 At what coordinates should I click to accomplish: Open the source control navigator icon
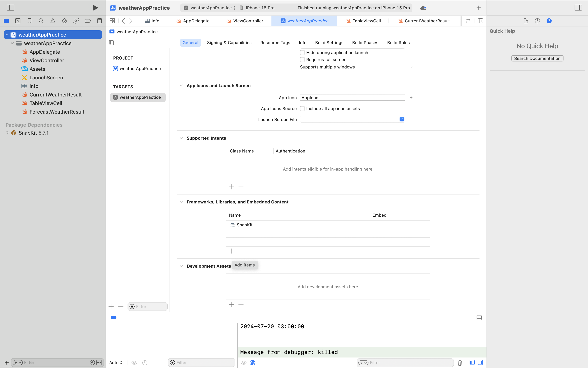(x=18, y=21)
